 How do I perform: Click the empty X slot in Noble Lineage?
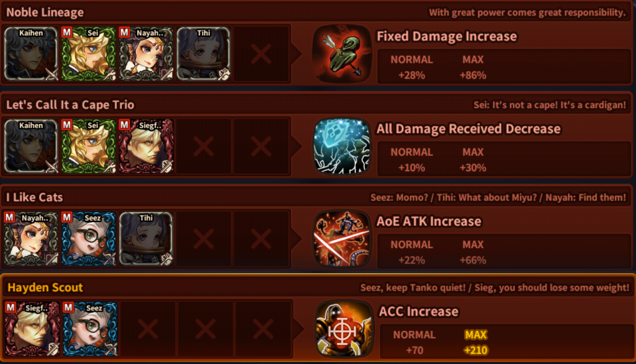261,54
